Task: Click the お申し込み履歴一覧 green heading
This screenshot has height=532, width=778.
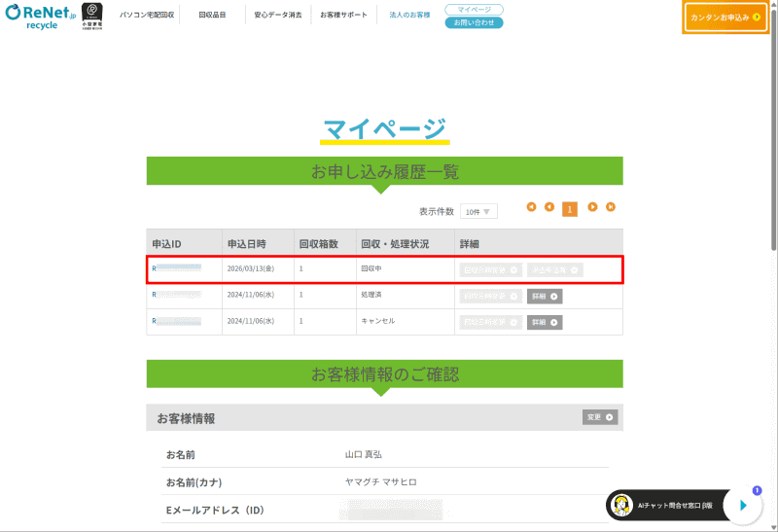Action: pos(384,171)
